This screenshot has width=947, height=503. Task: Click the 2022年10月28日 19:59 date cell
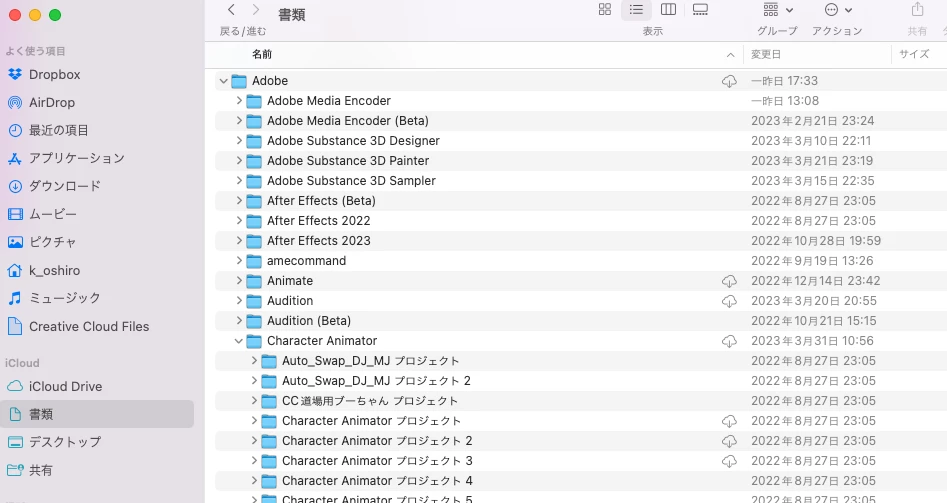[x=815, y=240]
